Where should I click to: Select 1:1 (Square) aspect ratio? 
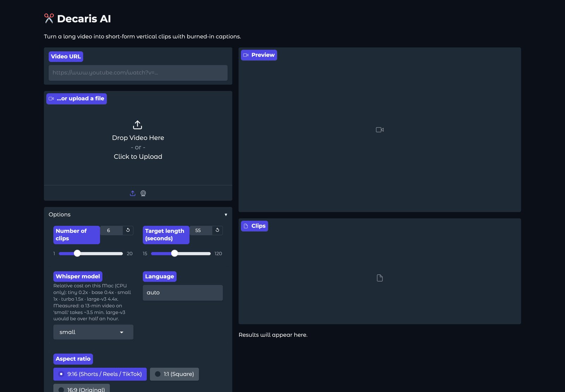tap(174, 374)
